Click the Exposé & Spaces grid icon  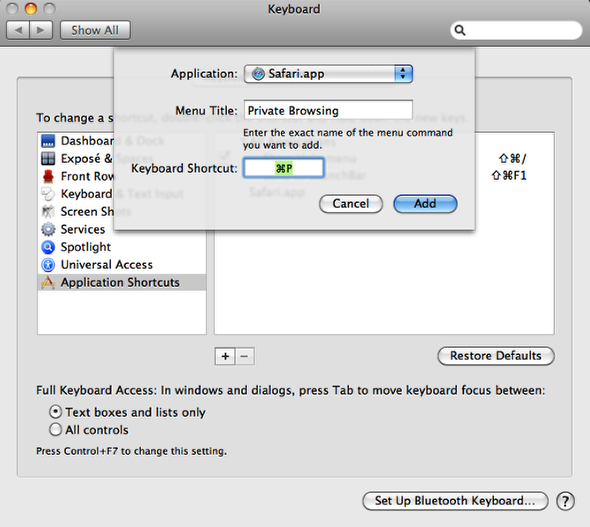[48, 159]
